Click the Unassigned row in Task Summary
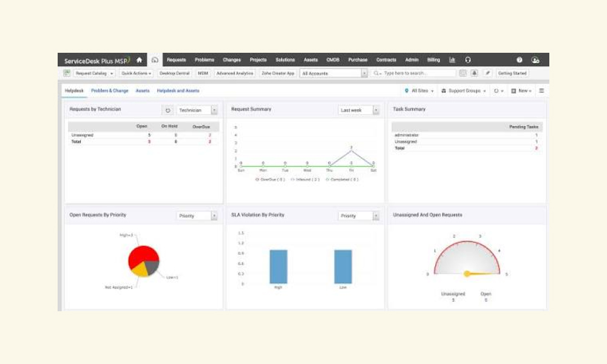 467,141
